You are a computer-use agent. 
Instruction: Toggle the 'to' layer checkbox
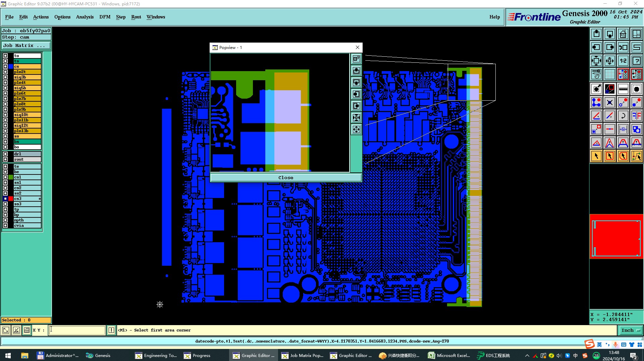(5, 56)
